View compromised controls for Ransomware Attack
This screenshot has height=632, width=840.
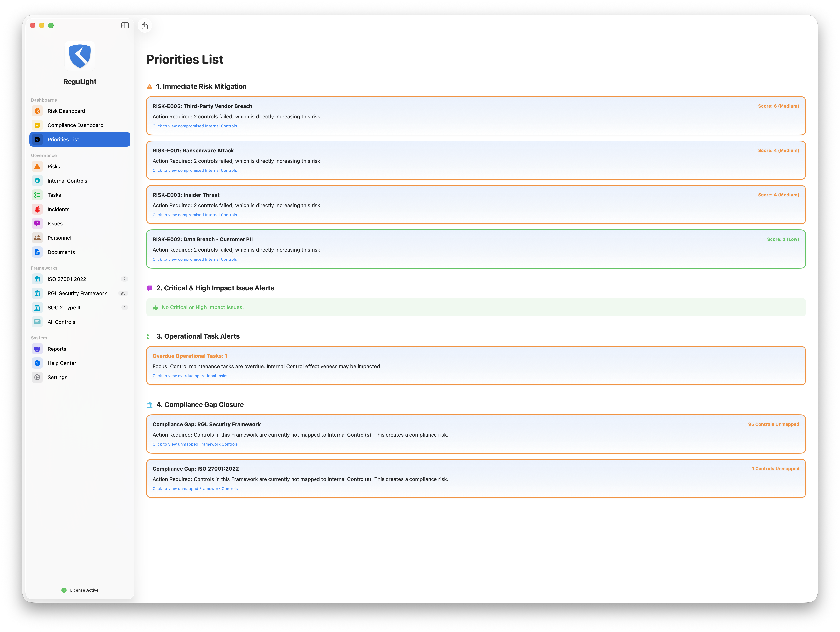click(x=195, y=171)
